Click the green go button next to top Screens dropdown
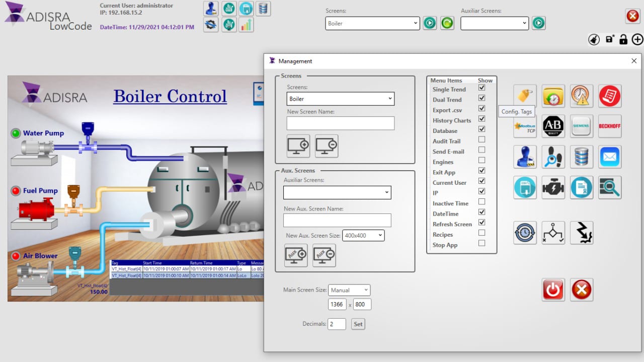Screen dimensions: 644x362 point(429,23)
